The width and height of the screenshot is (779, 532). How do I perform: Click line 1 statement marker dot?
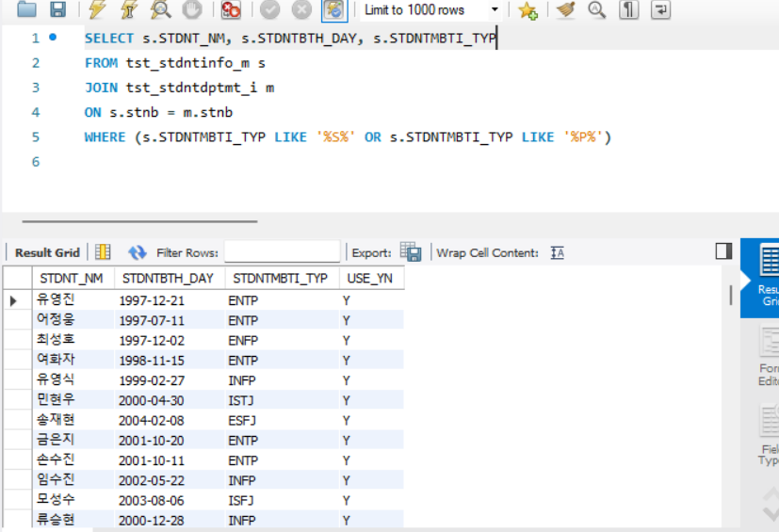point(53,38)
